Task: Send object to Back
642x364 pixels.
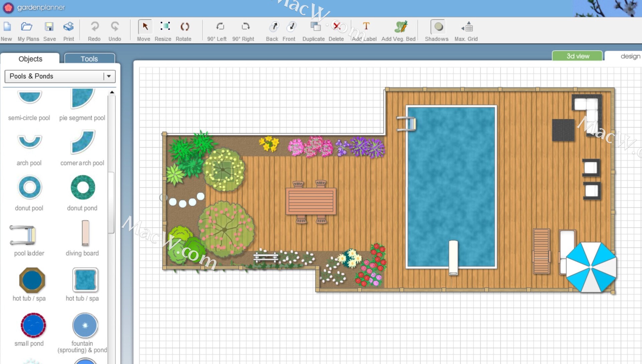Action: [x=274, y=27]
